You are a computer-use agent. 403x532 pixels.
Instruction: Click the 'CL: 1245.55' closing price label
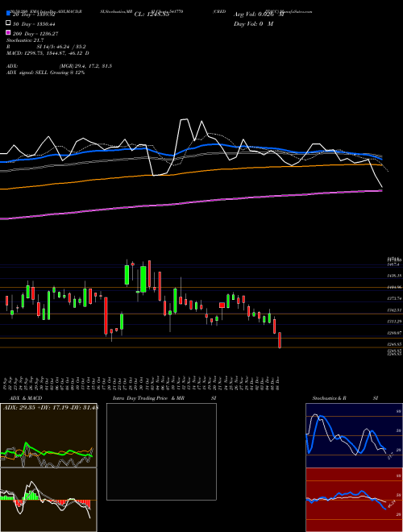pos(152,15)
